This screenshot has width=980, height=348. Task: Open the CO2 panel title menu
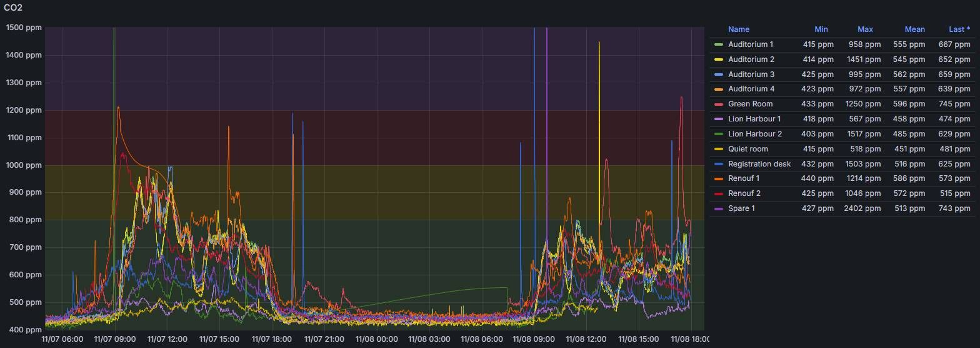(14, 8)
